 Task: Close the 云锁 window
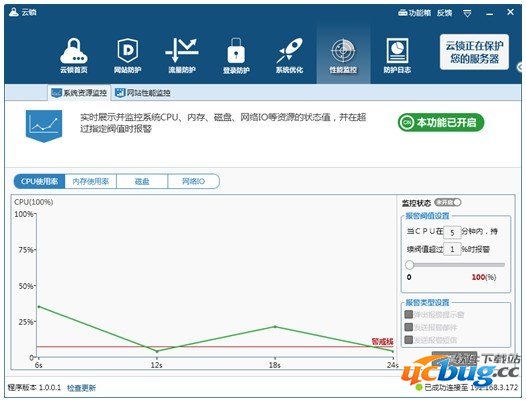point(510,12)
